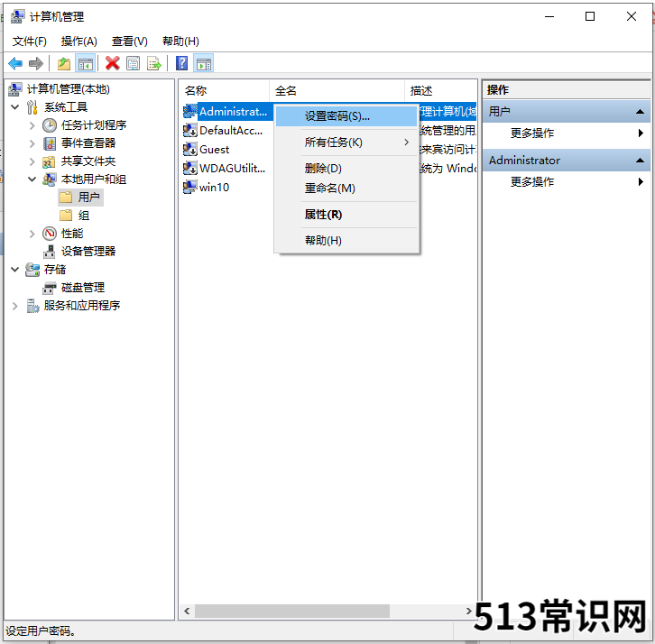Click the 本地用户和组 icon

(50, 179)
